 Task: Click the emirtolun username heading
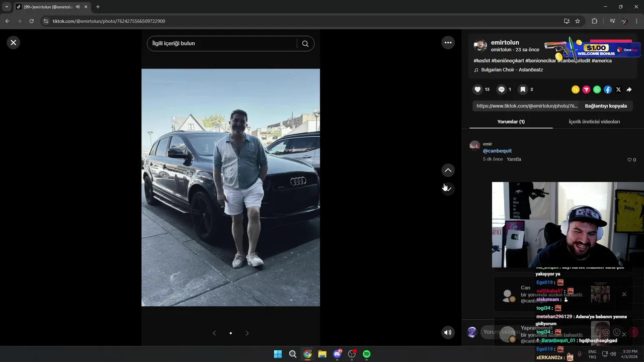505,43
